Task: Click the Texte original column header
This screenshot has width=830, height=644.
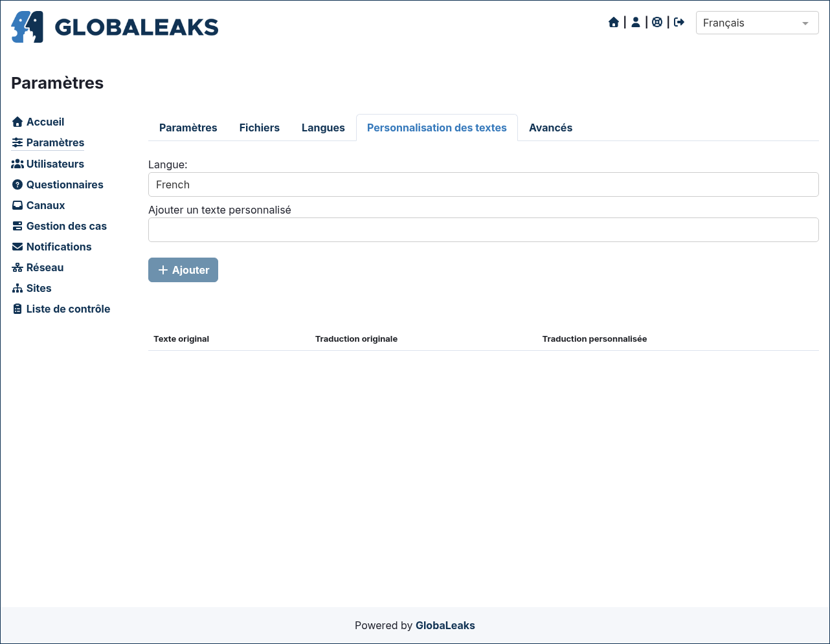Action: pos(181,339)
